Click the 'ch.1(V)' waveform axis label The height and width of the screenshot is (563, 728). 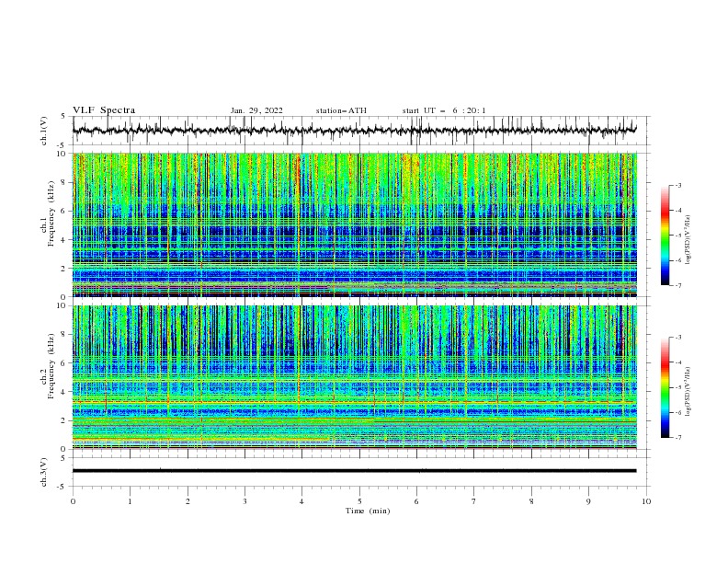click(x=44, y=131)
